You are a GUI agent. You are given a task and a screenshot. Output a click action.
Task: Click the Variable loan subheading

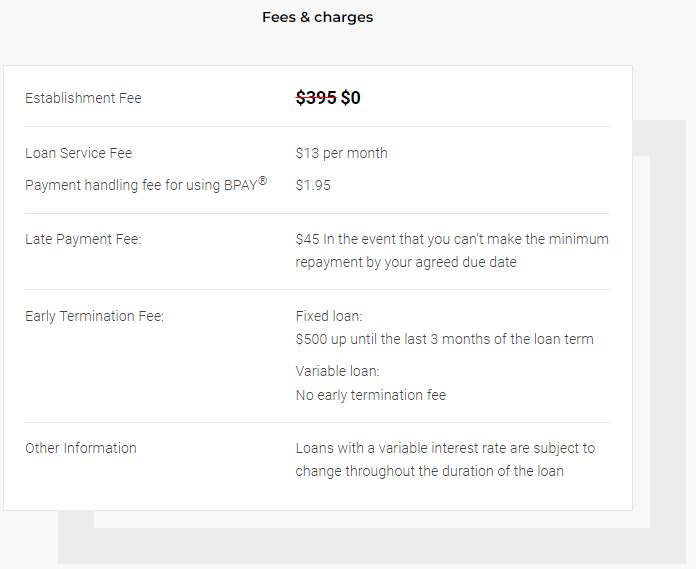337,371
